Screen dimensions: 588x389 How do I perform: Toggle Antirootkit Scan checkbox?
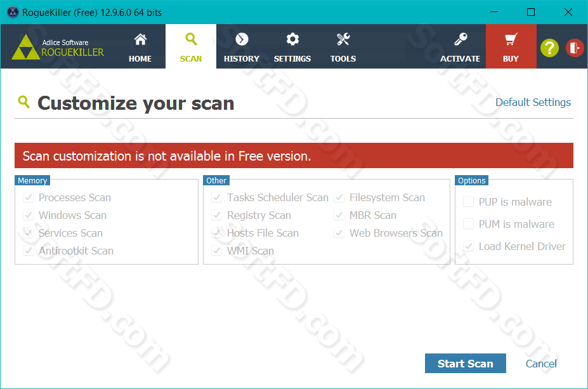(x=29, y=251)
